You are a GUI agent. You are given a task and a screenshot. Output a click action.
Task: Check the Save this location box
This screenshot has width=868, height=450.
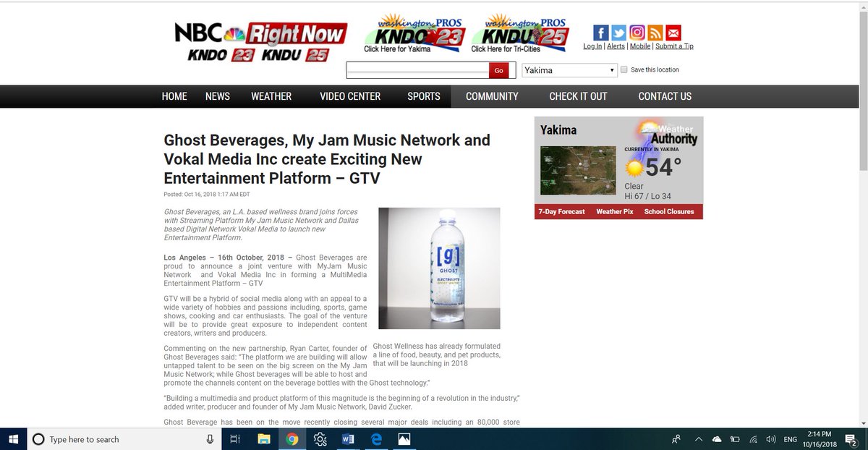[624, 70]
